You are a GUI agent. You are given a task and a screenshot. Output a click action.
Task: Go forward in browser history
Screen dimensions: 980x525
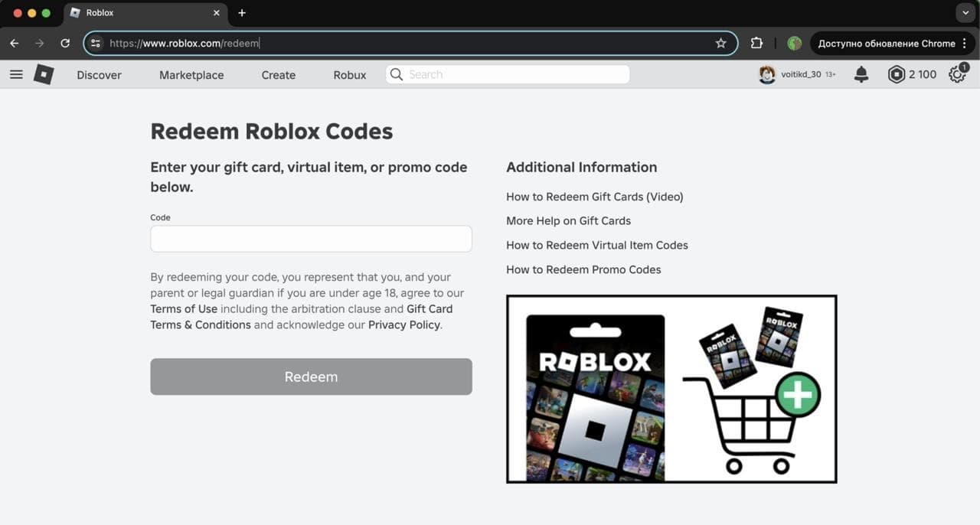click(x=40, y=44)
